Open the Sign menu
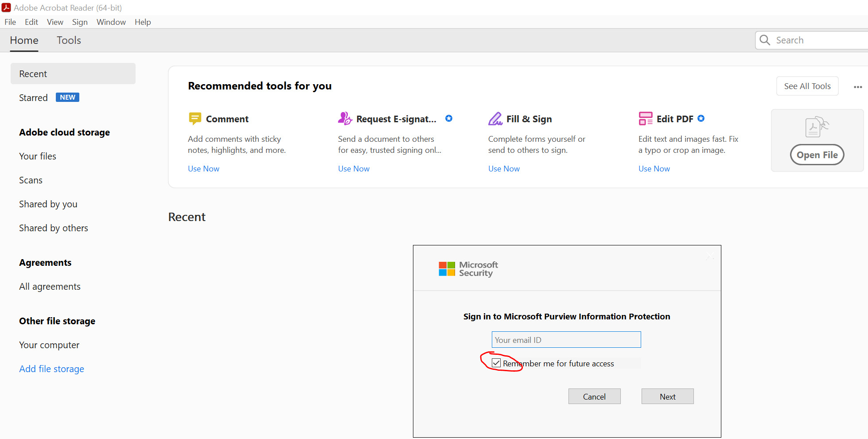 pyautogui.click(x=80, y=22)
